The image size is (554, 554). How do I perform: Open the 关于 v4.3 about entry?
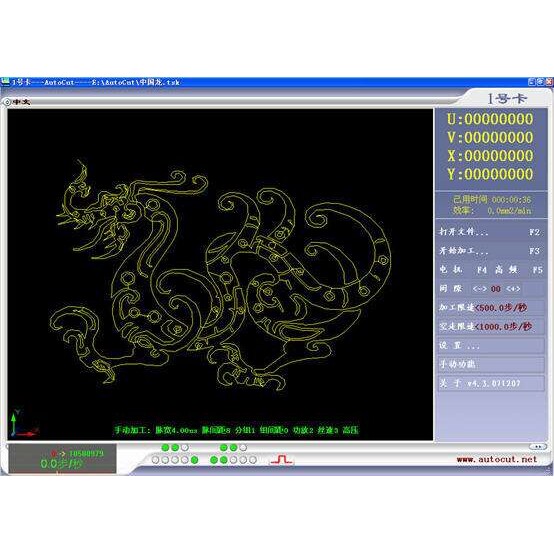click(491, 383)
